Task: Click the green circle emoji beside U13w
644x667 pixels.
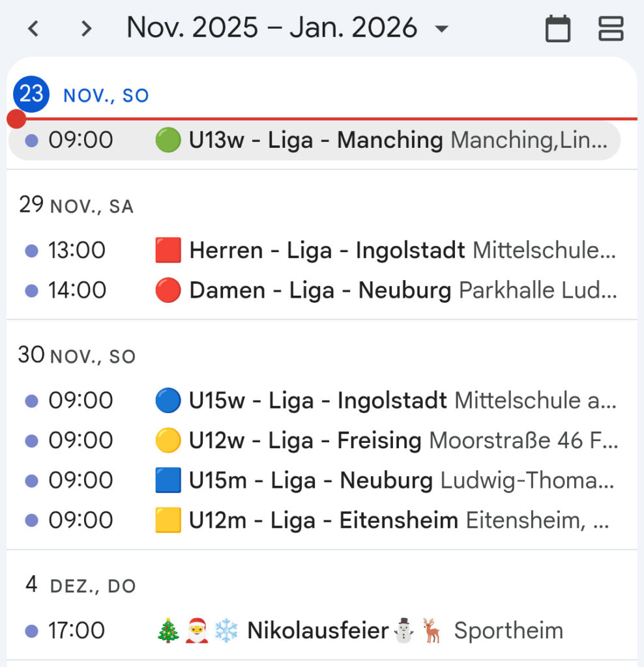Action: pos(168,141)
